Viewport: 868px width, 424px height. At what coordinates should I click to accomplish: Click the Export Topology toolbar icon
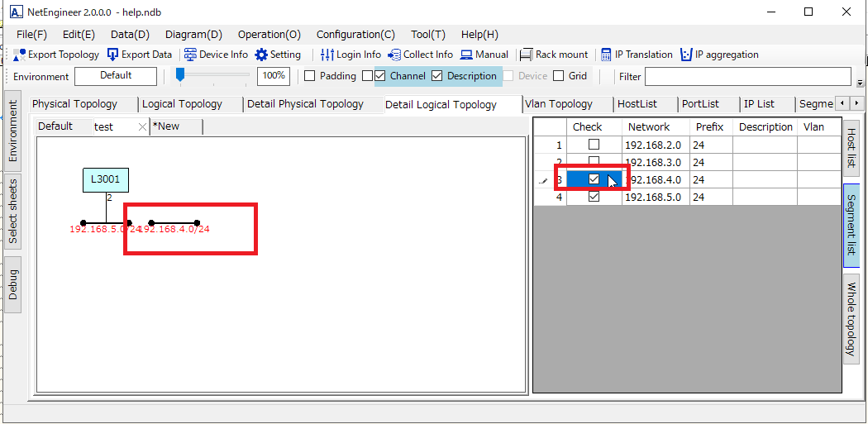(x=20, y=55)
